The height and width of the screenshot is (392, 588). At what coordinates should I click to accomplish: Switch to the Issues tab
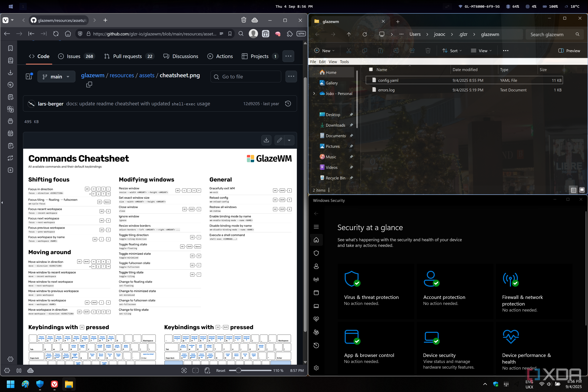tap(73, 56)
